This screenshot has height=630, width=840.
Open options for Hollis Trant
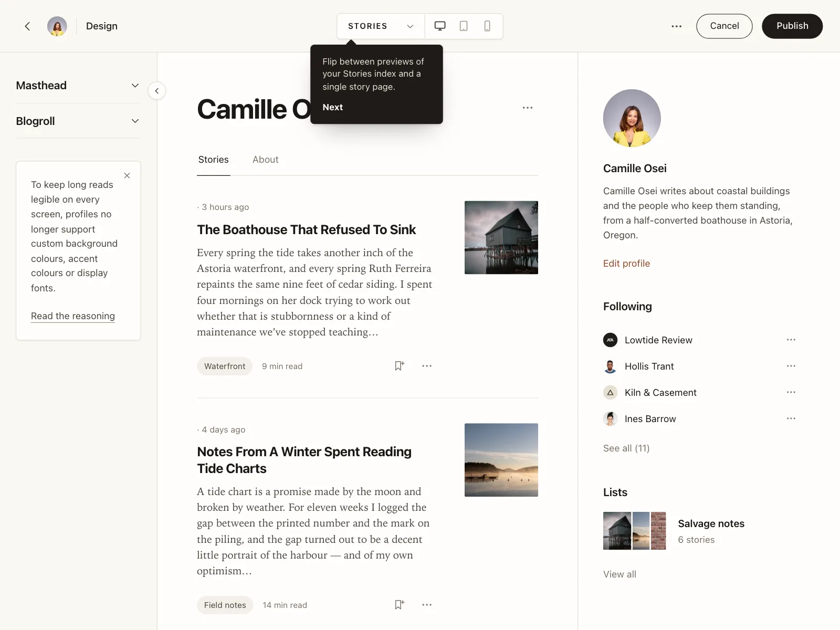click(x=791, y=366)
